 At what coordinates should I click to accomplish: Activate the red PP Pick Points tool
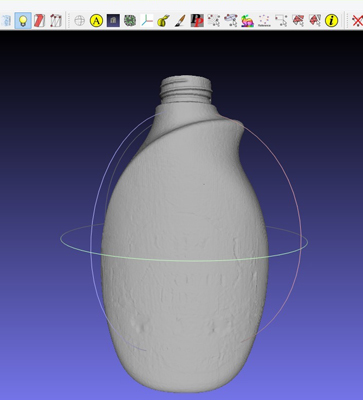pyautogui.click(x=197, y=21)
